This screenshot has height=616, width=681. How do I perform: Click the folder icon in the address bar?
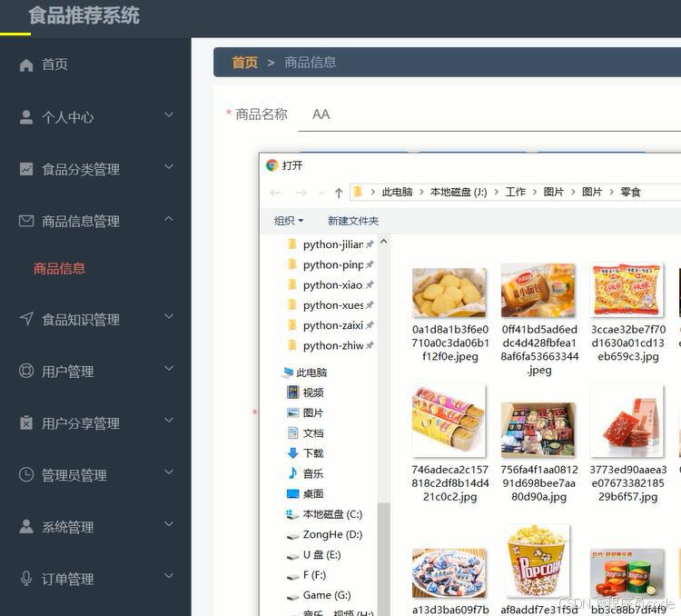pos(359,192)
